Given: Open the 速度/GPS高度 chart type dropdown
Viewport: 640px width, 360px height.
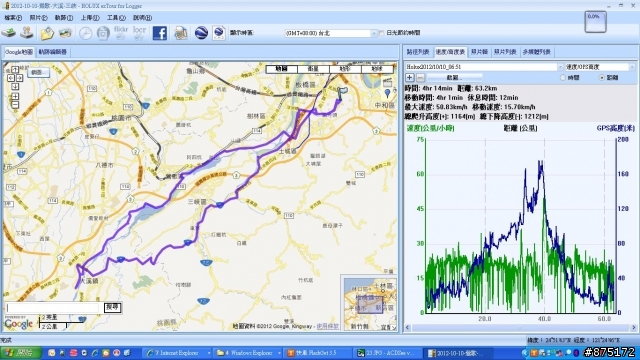Looking at the screenshot, I should coord(632,67).
